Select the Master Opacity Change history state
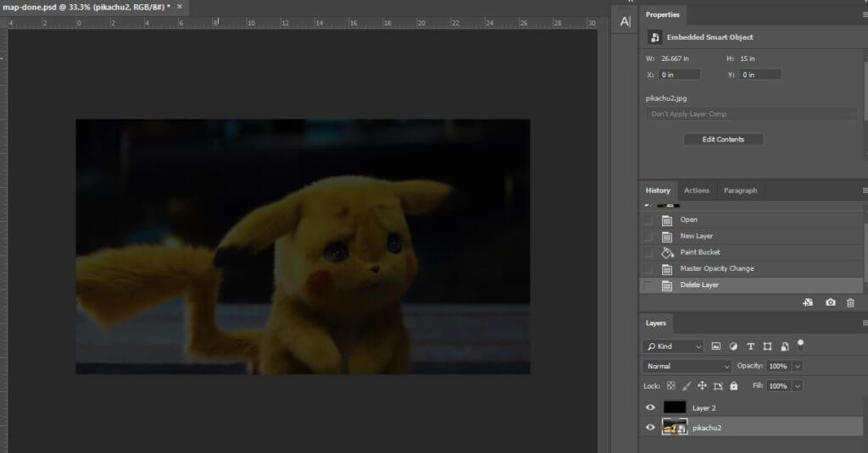The height and width of the screenshot is (453, 868). 751,268
